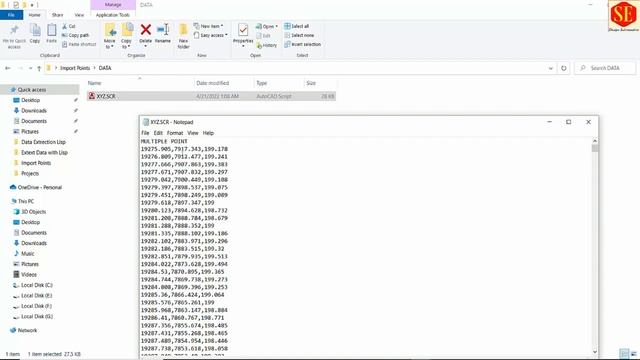Click the Cut scissors icon

[x=64, y=26]
